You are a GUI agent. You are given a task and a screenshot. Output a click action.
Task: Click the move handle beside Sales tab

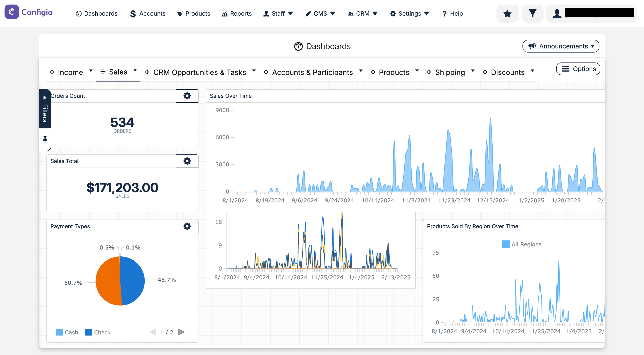103,72
